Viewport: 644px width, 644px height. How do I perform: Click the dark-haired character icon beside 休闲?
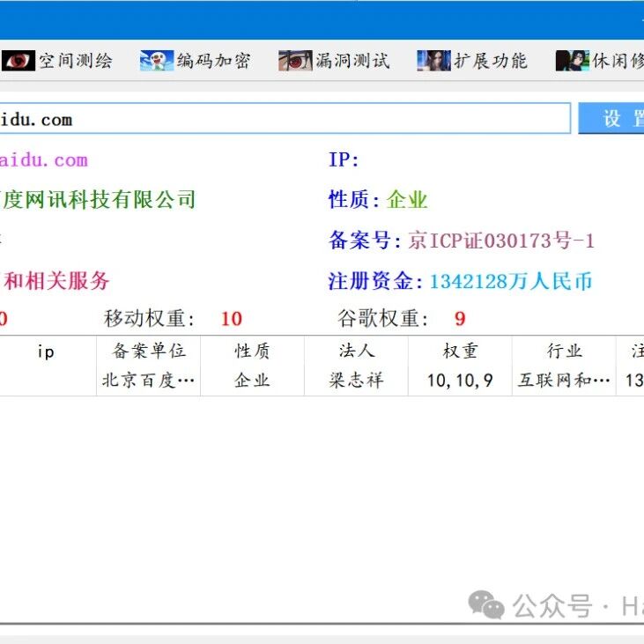pyautogui.click(x=572, y=61)
